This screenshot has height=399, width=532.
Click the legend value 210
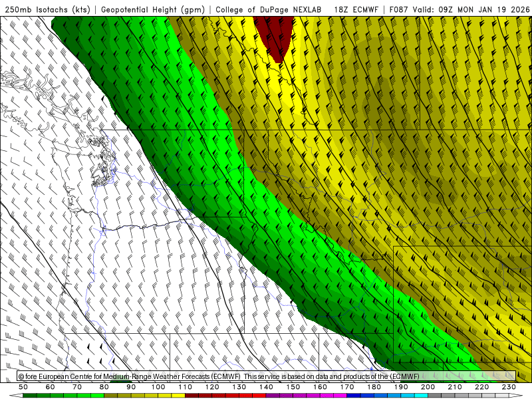(x=455, y=387)
